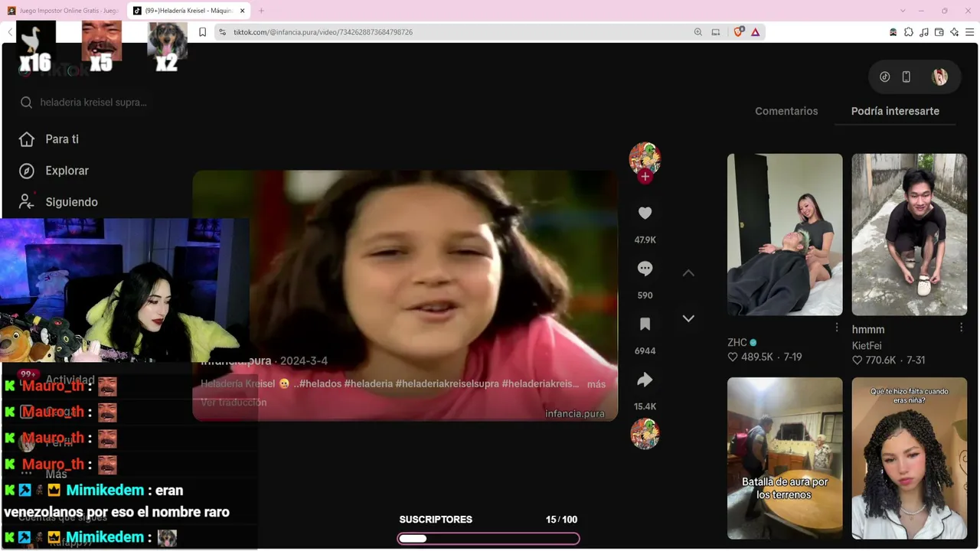Go to the previous video with up chevron

click(x=688, y=273)
